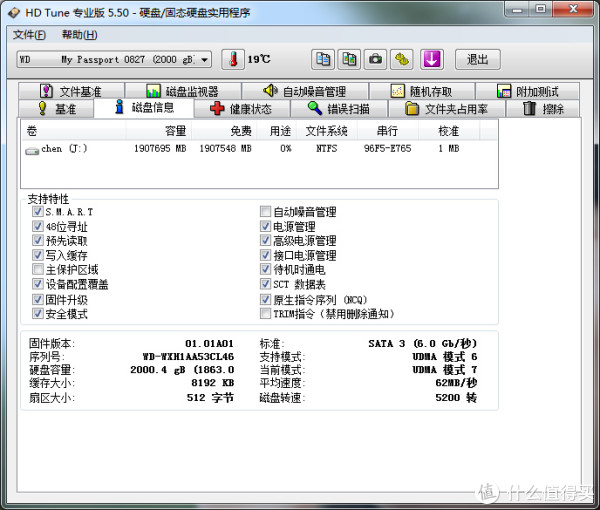Click the SATA 3 (6.0 Gb/秒) standard value
Screen dimensions: 600x510
pos(423,343)
